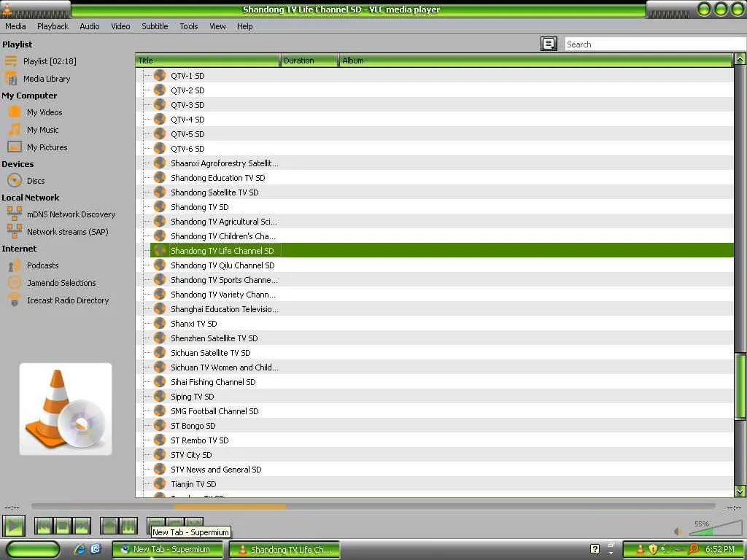Viewport: 747px width, 560px height.
Task: Select ST Bongo SD entry
Action: (193, 426)
